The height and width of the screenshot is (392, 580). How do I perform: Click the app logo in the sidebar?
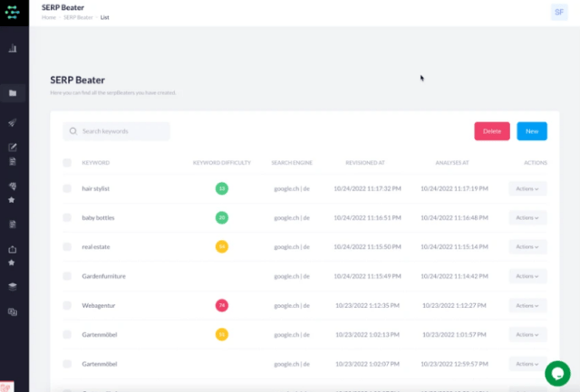[14, 13]
